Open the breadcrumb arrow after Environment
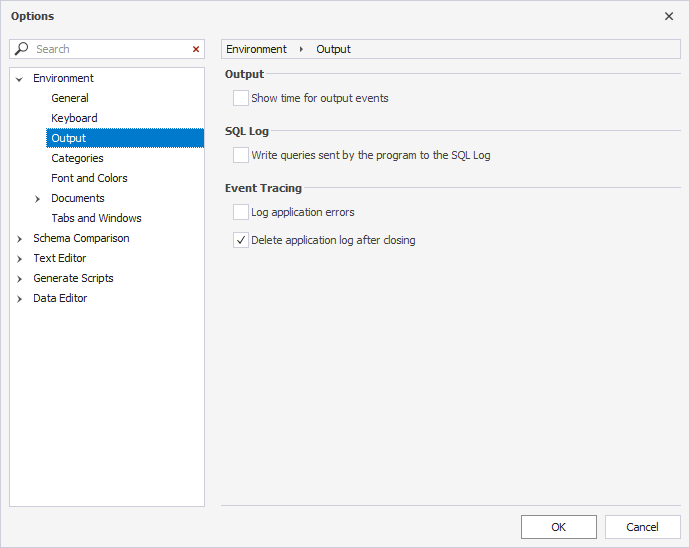The width and height of the screenshot is (690, 548). (x=301, y=49)
